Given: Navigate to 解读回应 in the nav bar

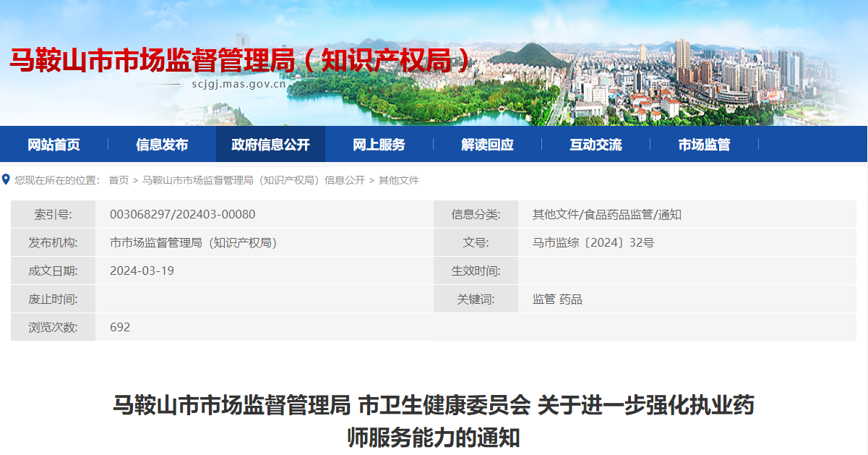Looking at the screenshot, I should [x=487, y=145].
